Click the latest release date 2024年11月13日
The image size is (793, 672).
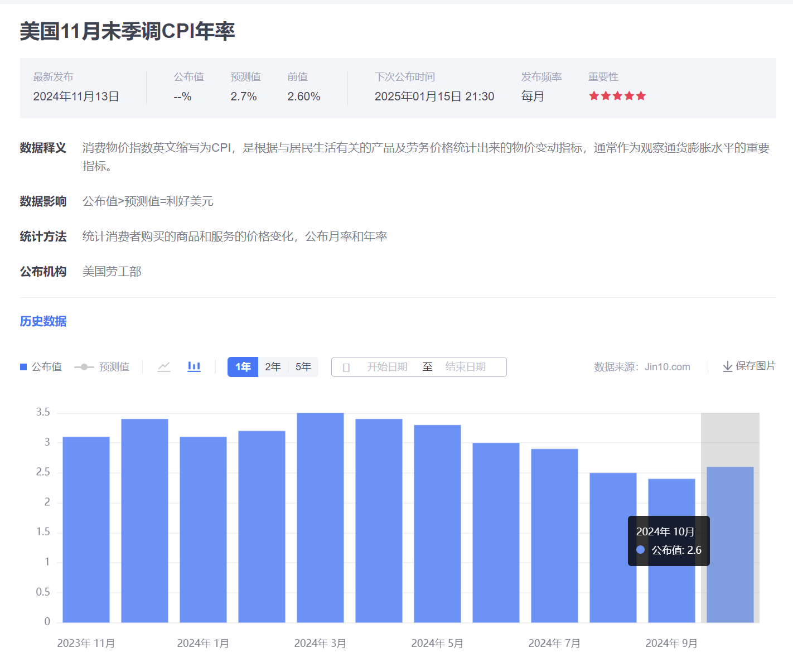coord(76,96)
